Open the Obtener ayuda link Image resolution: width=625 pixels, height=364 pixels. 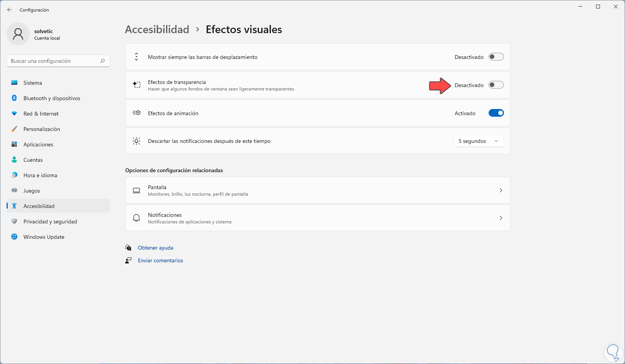(155, 248)
